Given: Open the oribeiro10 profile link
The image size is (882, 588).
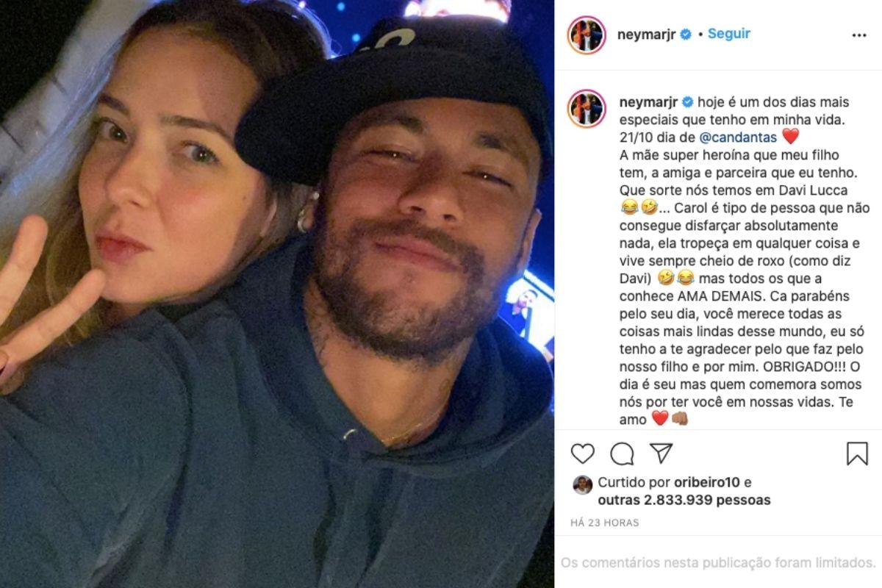Looking at the screenshot, I should pyautogui.click(x=706, y=483).
